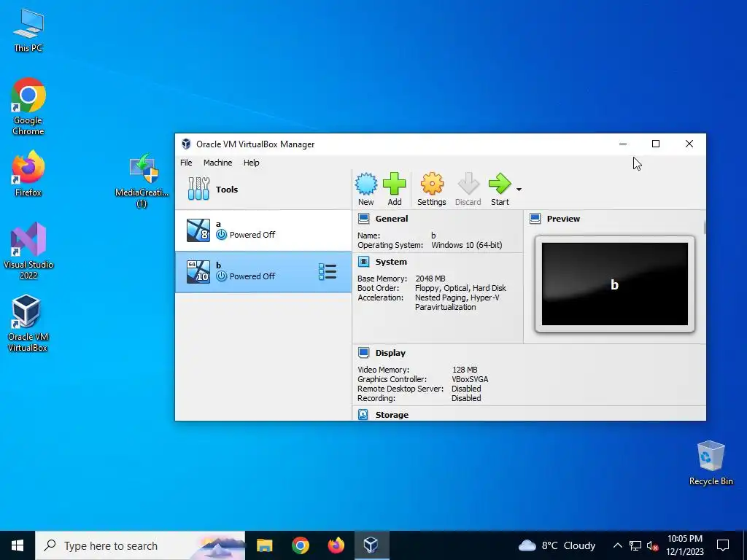This screenshot has width=747, height=560.
Task: Show hidden system tray icons chevron
Action: coord(617,545)
